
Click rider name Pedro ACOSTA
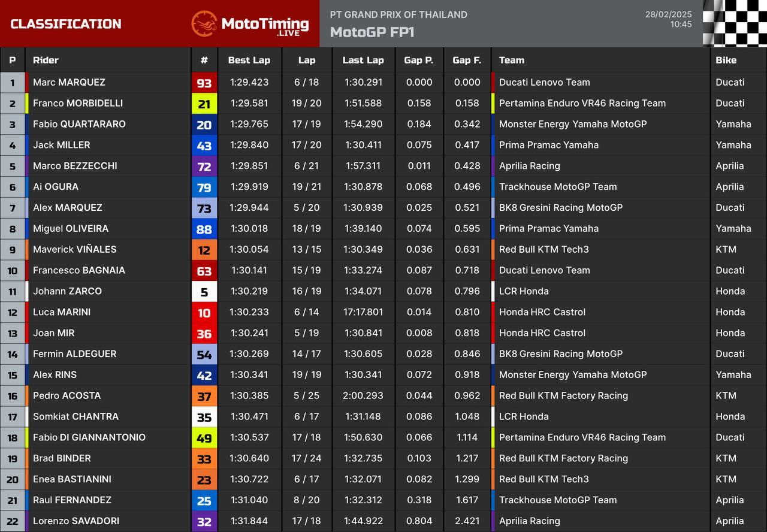click(67, 395)
